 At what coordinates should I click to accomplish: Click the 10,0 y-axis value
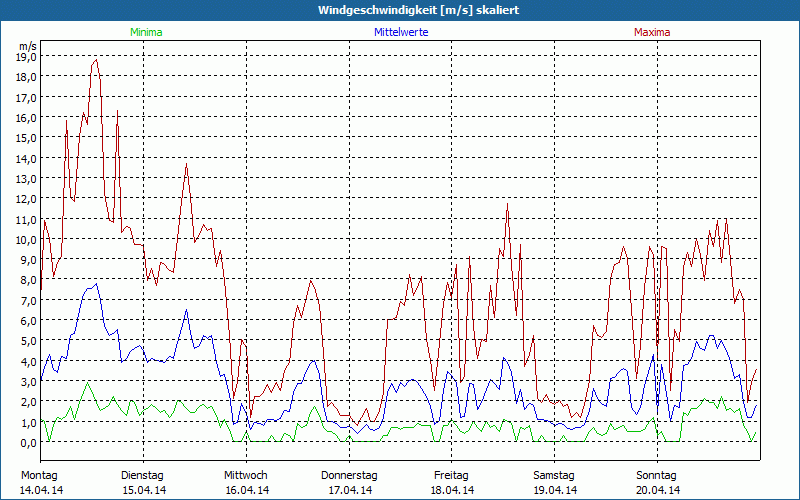point(26,239)
